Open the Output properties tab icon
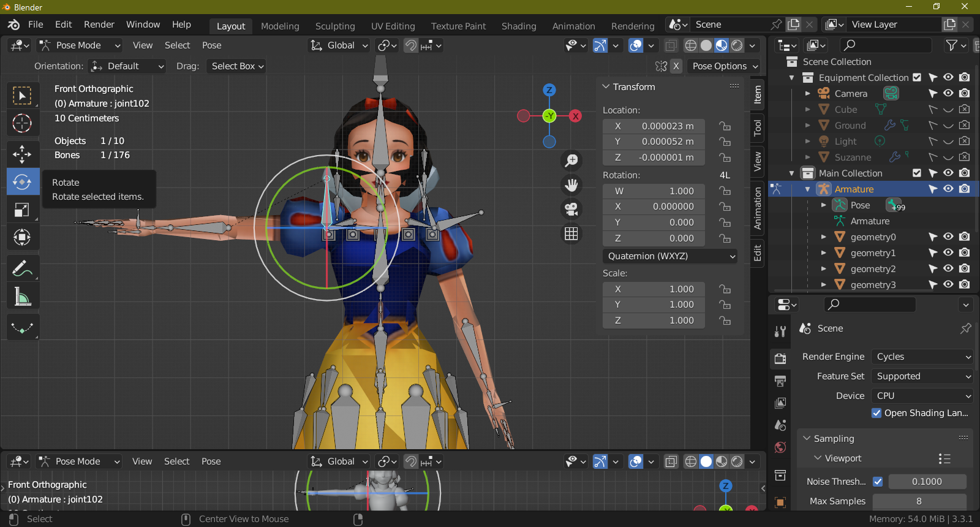 click(x=780, y=381)
